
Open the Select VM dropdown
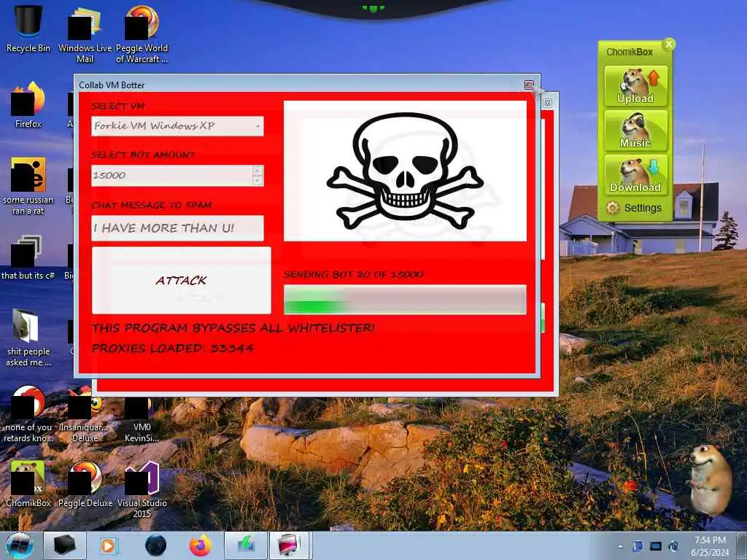pyautogui.click(x=258, y=126)
